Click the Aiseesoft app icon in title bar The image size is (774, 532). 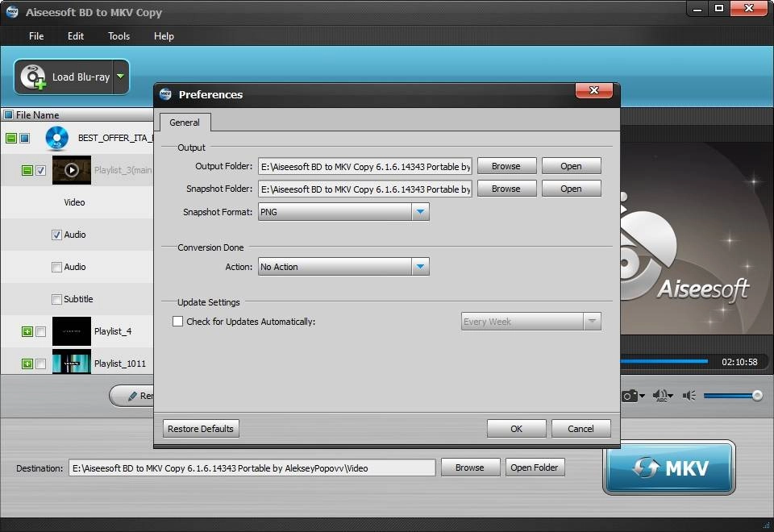pos(12,12)
